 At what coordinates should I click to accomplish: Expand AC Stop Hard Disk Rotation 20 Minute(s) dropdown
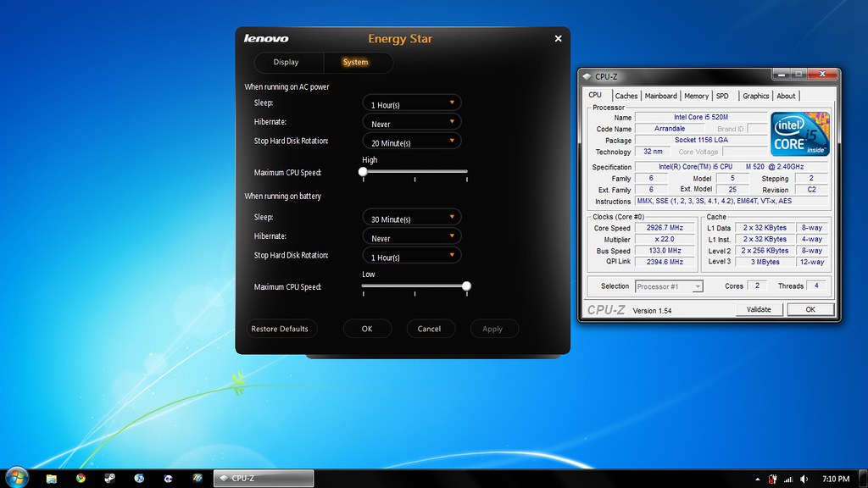point(412,141)
